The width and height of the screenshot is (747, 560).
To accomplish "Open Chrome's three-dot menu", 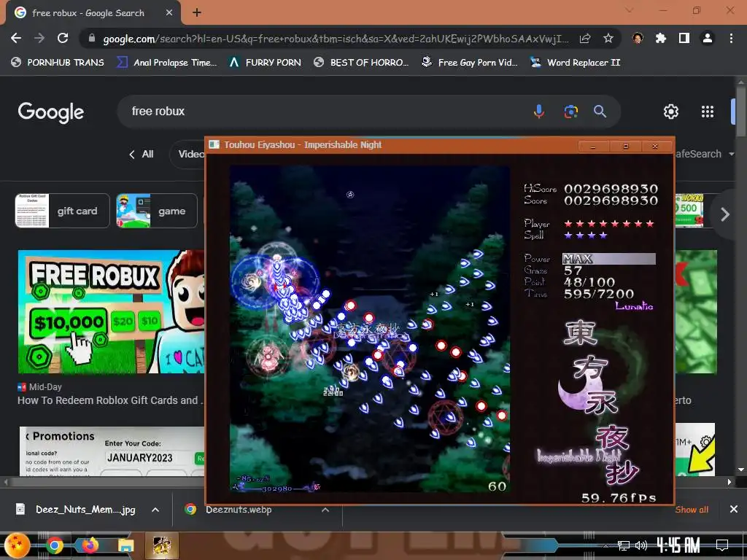I will click(x=731, y=38).
